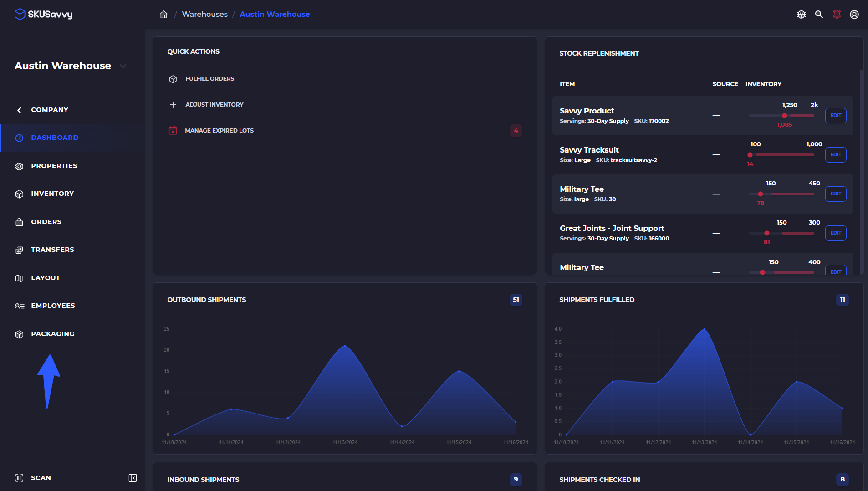This screenshot has height=491, width=868.
Task: Click the Scan barcode icon
Action: 19,478
